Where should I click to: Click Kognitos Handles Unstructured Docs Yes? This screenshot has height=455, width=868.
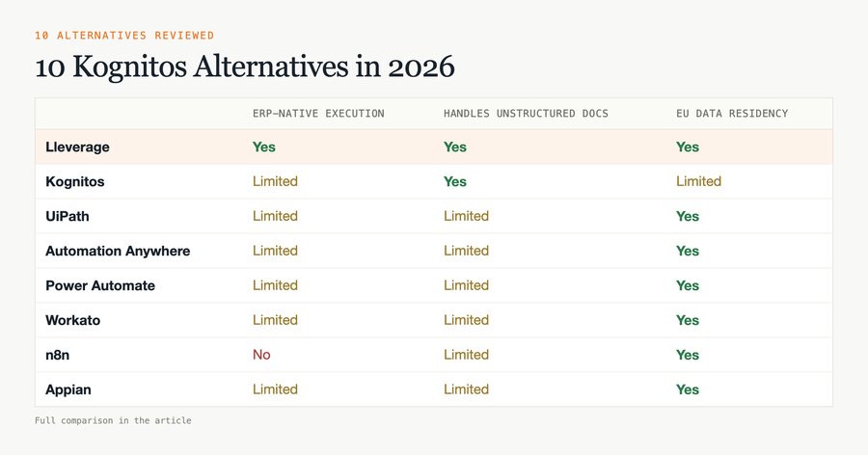click(x=455, y=181)
